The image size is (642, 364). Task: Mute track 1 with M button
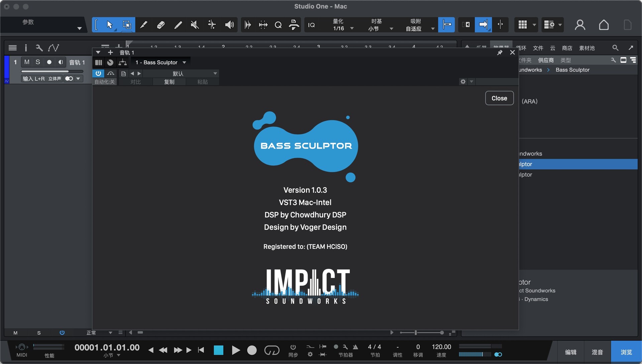tap(27, 62)
